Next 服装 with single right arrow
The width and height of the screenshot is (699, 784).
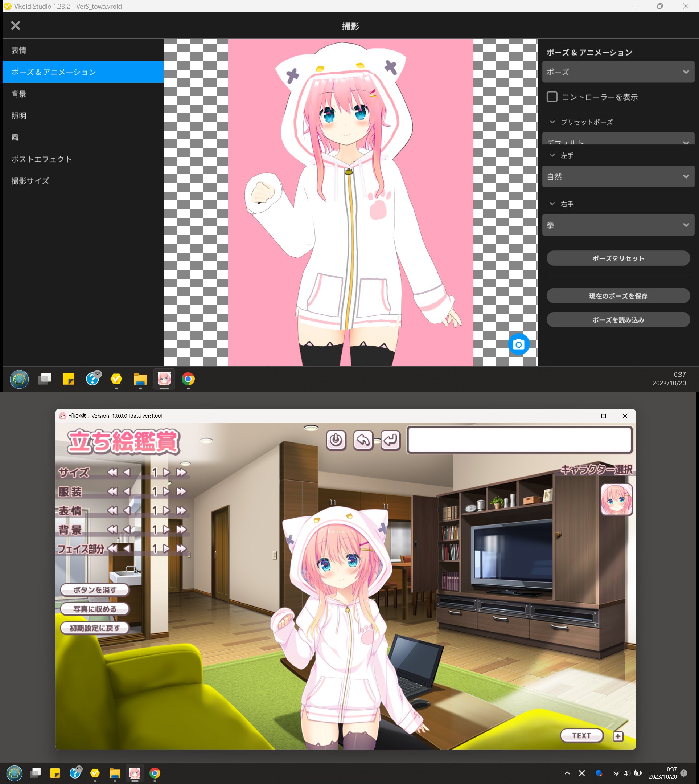[166, 491]
